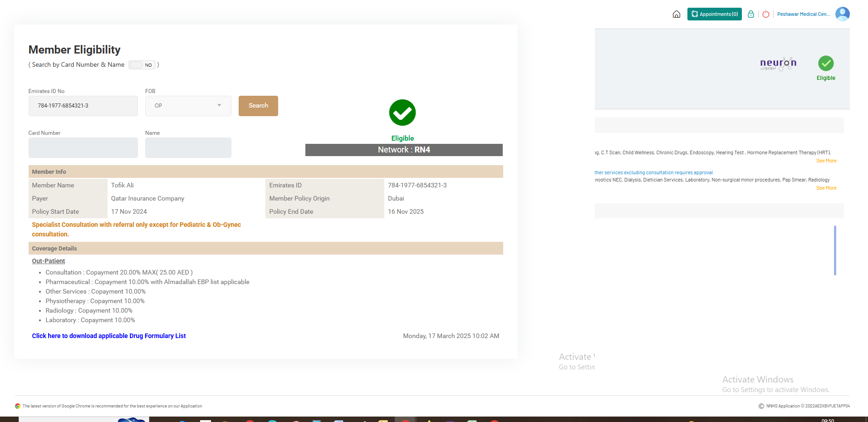This screenshot has width=868, height=422.
Task: Open the FOB dropdown showing OP
Action: 188,106
